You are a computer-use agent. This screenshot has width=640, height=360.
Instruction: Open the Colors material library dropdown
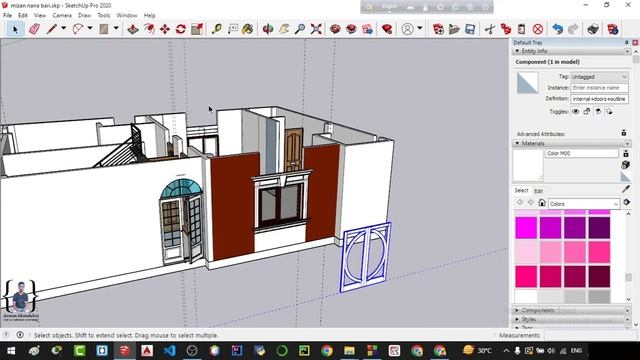pos(583,204)
